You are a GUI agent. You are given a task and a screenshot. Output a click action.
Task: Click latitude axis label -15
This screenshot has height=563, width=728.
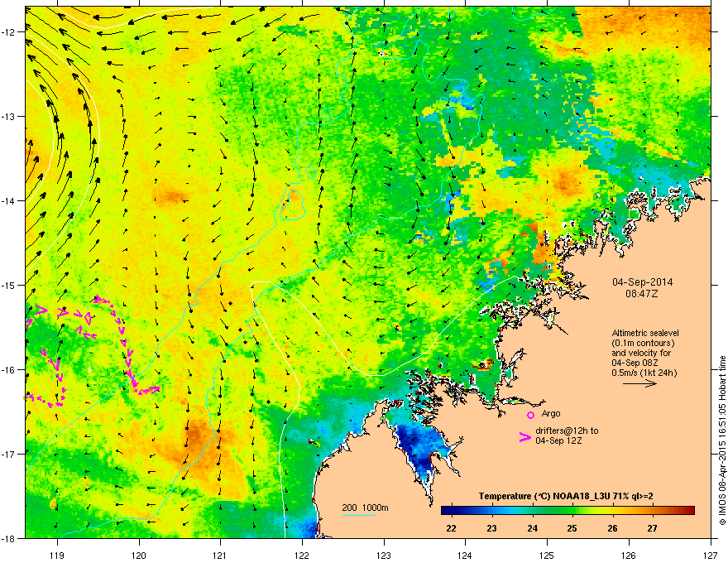click(8, 285)
